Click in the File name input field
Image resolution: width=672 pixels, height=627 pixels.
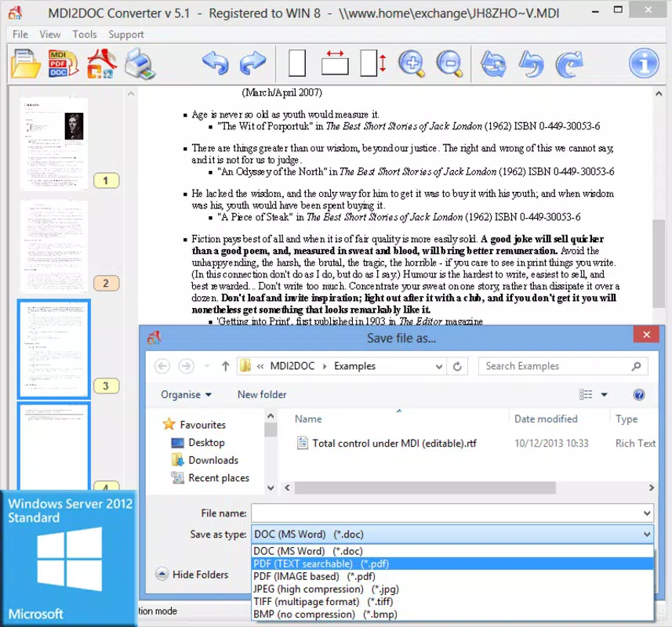446,513
